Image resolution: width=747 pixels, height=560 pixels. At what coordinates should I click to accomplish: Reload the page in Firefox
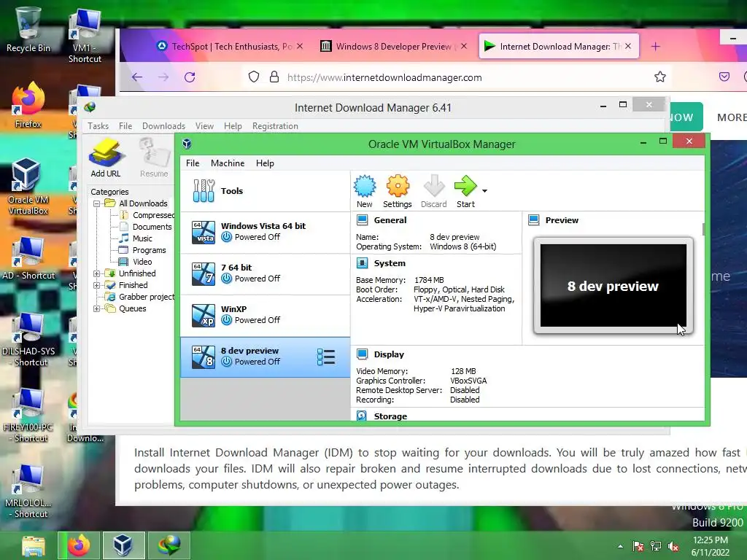(190, 77)
